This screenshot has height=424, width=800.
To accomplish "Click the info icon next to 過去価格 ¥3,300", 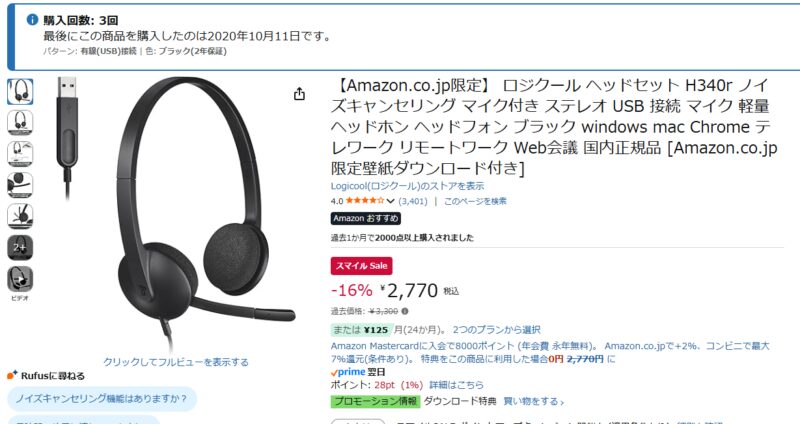I will [405, 311].
